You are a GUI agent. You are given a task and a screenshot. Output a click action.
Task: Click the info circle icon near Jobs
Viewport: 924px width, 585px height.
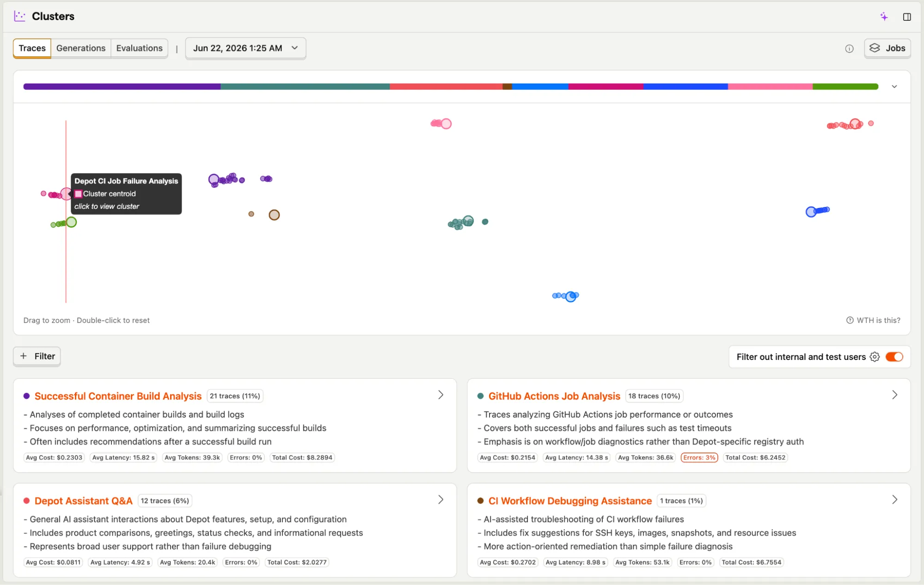coord(849,49)
